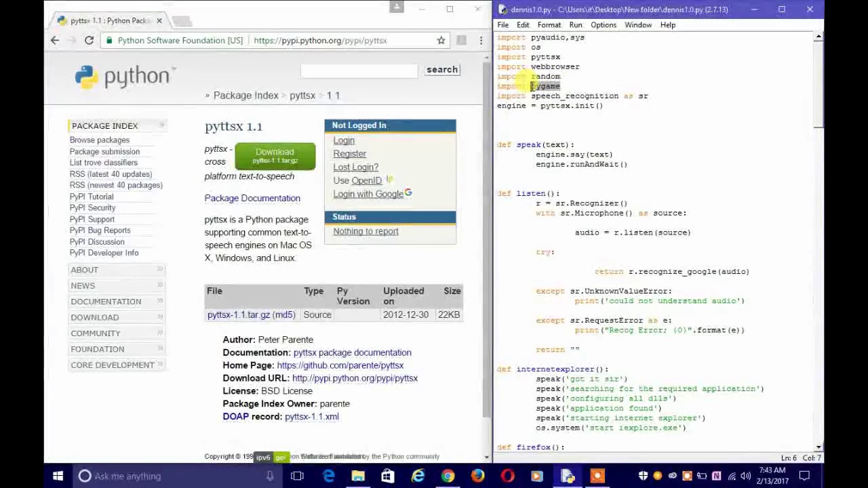Click the IDLE editor vertical scrollbar thumb

(x=818, y=83)
